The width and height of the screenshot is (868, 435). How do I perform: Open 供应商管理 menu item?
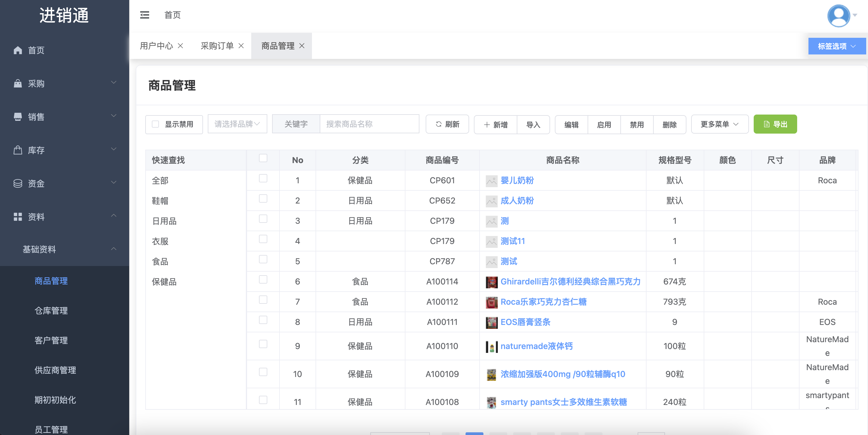click(55, 370)
